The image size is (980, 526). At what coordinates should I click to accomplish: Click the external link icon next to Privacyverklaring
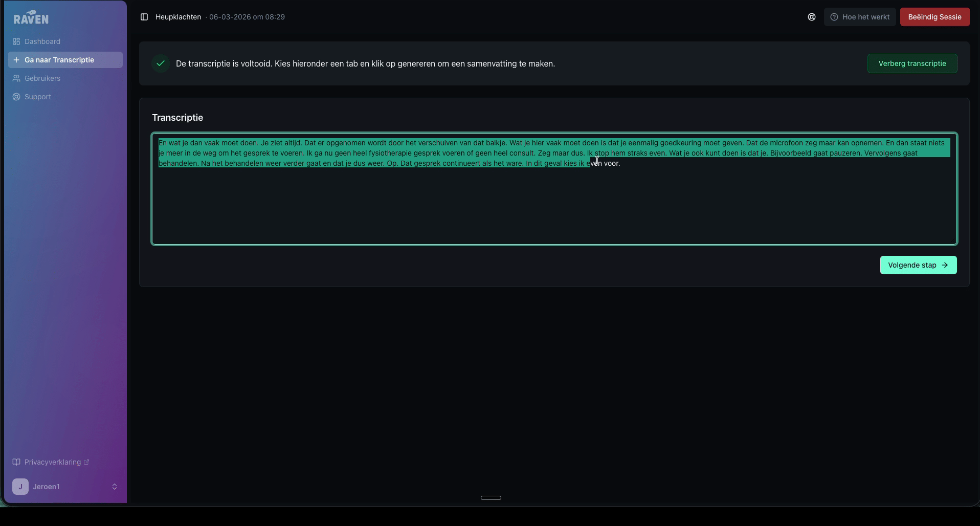[86, 462]
